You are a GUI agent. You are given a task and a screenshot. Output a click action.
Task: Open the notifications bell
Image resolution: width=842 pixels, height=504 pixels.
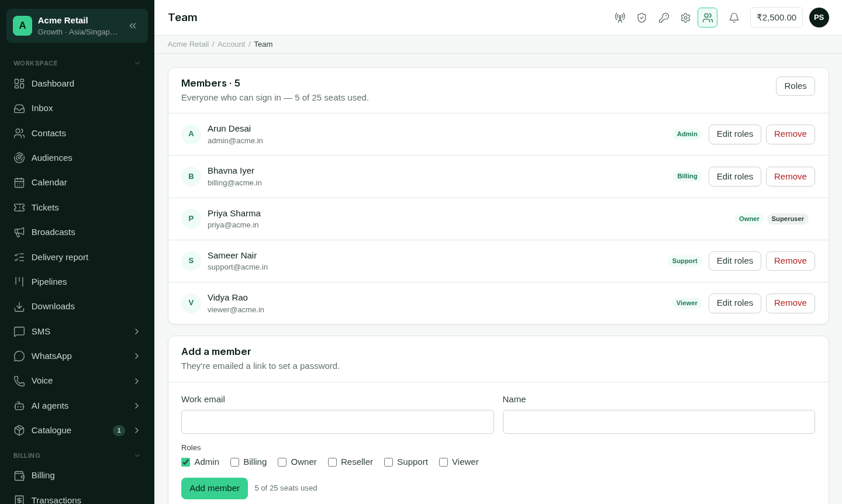pos(734,18)
